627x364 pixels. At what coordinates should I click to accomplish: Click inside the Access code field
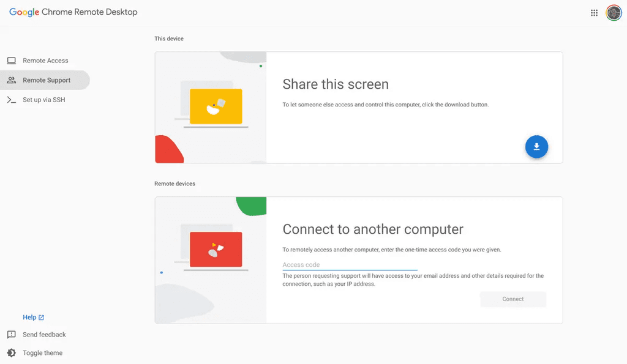[349, 264]
